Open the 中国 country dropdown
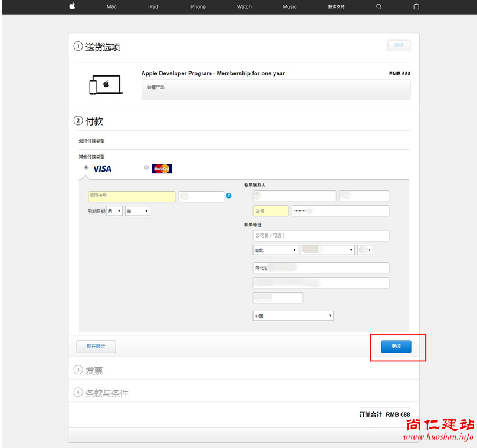 point(293,316)
